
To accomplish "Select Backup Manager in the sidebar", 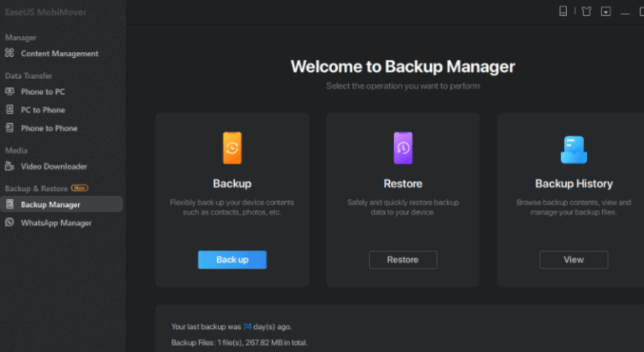I will (x=61, y=204).
